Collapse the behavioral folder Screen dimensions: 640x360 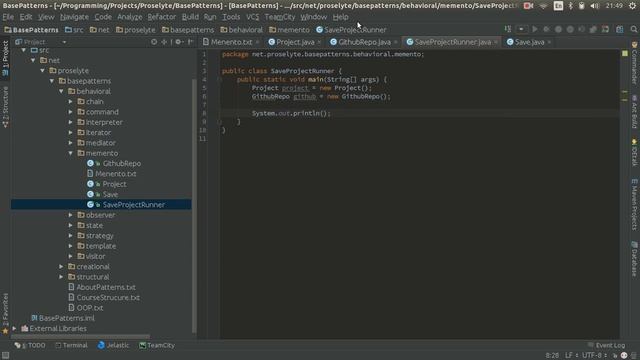click(x=61, y=91)
